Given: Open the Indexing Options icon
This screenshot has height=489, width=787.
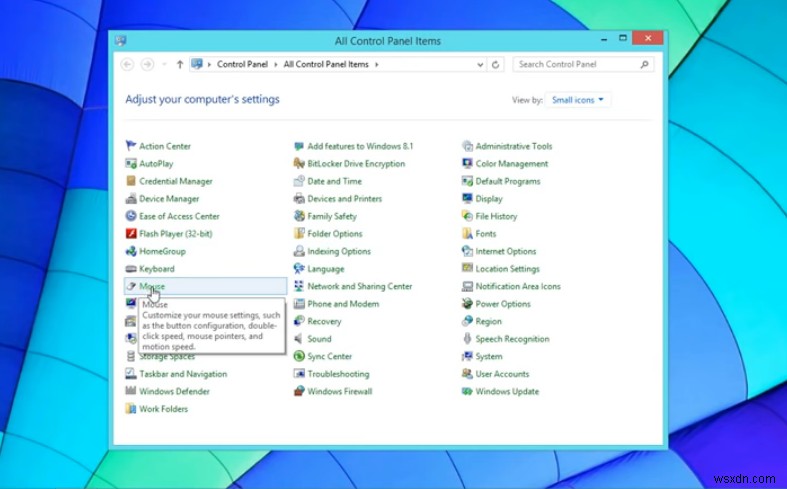Looking at the screenshot, I should pyautogui.click(x=299, y=251).
